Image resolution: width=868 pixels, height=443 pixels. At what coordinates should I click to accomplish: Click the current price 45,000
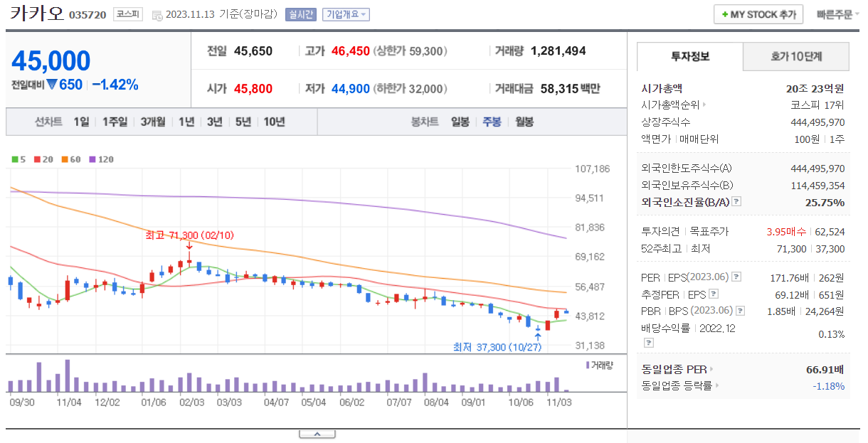point(51,62)
